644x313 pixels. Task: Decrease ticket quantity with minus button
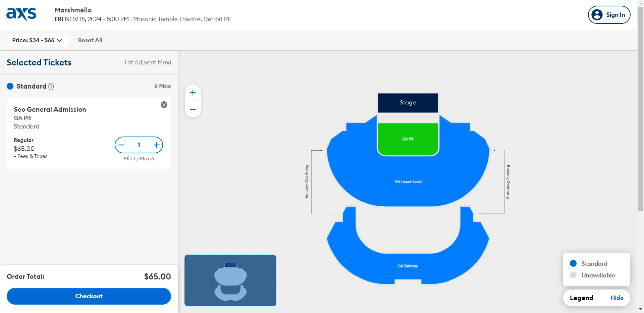point(122,145)
